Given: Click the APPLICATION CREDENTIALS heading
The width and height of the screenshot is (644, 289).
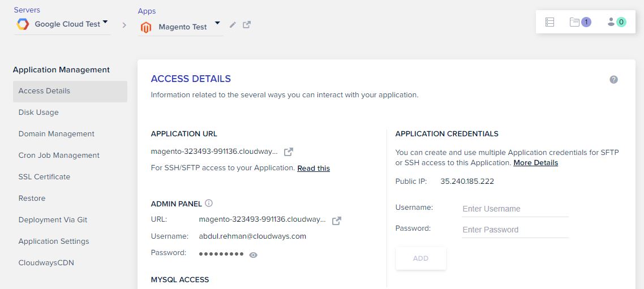Looking at the screenshot, I should (x=447, y=134).
